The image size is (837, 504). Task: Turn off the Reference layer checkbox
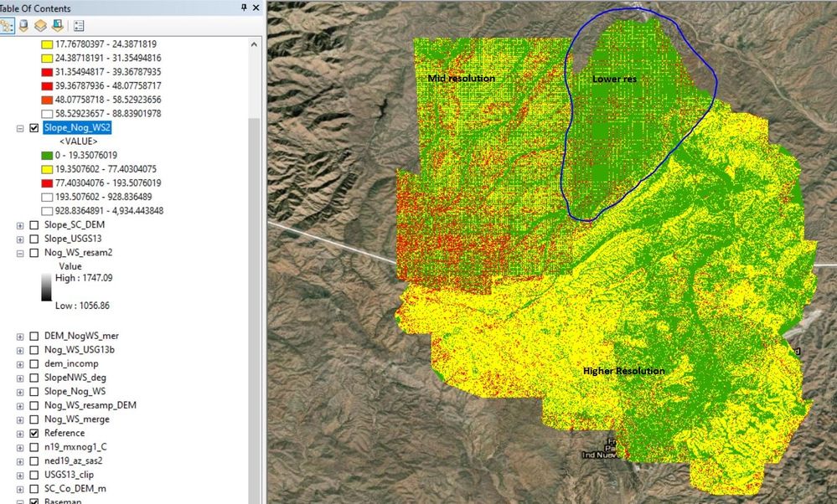pyautogui.click(x=34, y=433)
